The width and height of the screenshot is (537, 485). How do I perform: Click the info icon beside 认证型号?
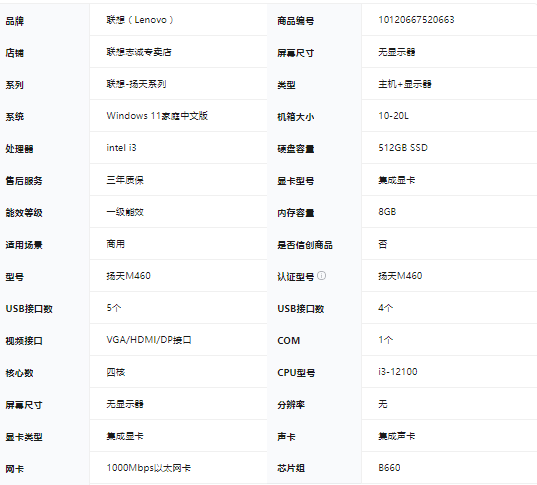tap(322, 275)
